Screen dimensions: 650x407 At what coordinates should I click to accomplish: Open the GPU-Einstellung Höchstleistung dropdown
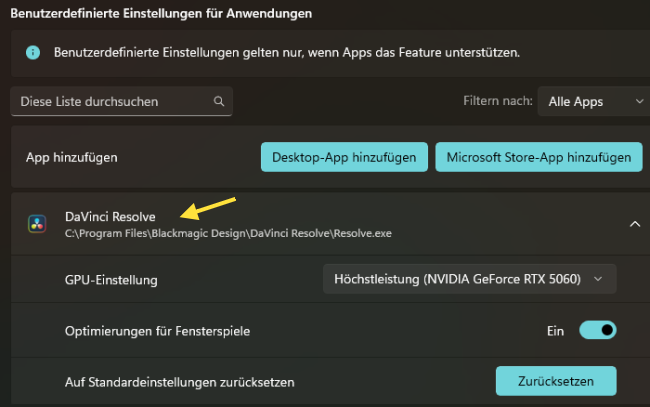[x=469, y=279]
